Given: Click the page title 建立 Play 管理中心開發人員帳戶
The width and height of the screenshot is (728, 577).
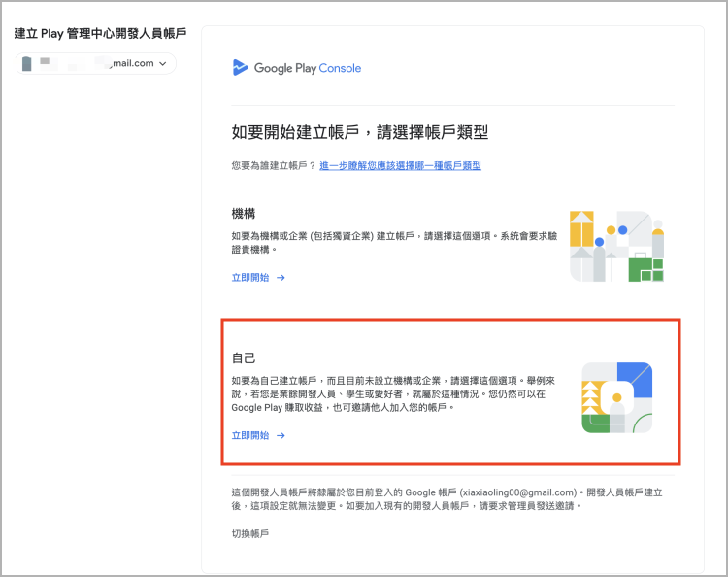Looking at the screenshot, I should pos(100,33).
